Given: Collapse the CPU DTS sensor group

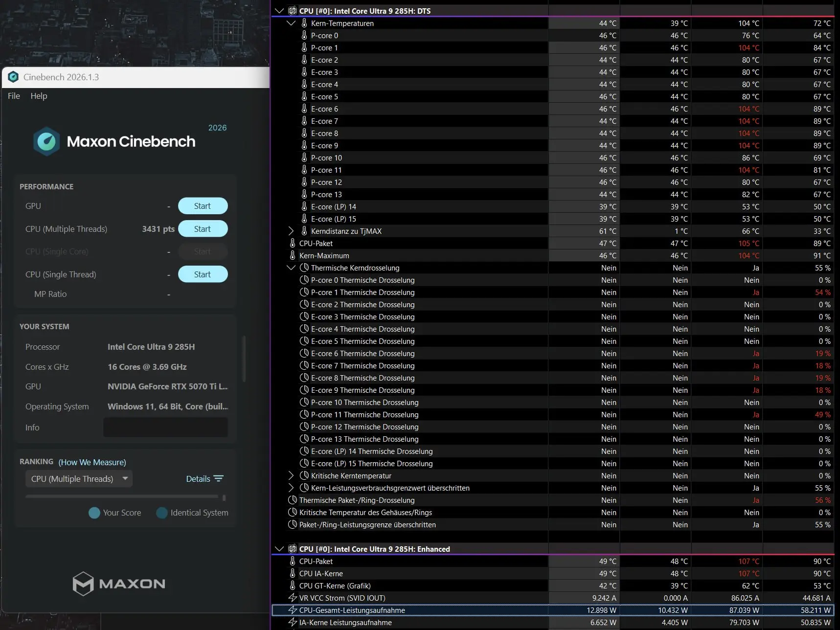Looking at the screenshot, I should point(279,11).
